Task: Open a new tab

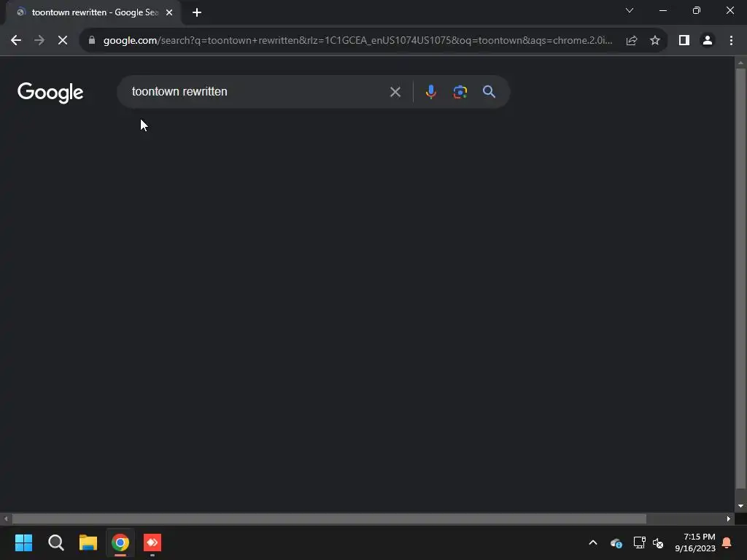Action: click(197, 12)
